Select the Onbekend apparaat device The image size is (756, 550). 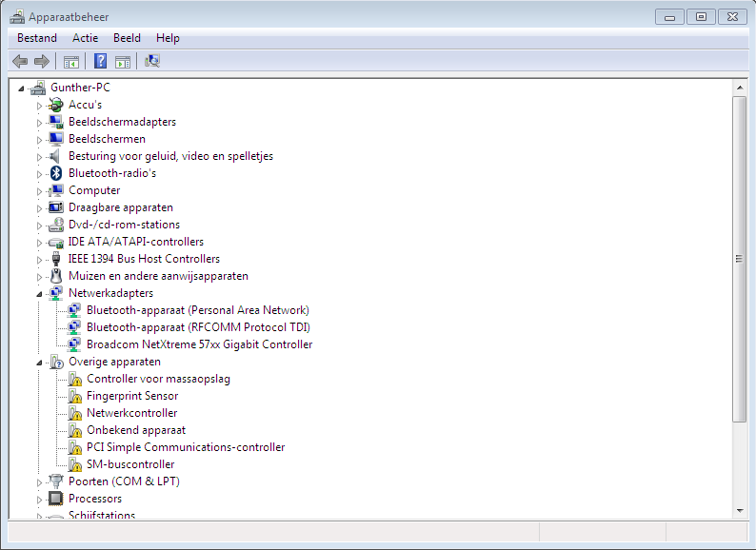pos(136,430)
